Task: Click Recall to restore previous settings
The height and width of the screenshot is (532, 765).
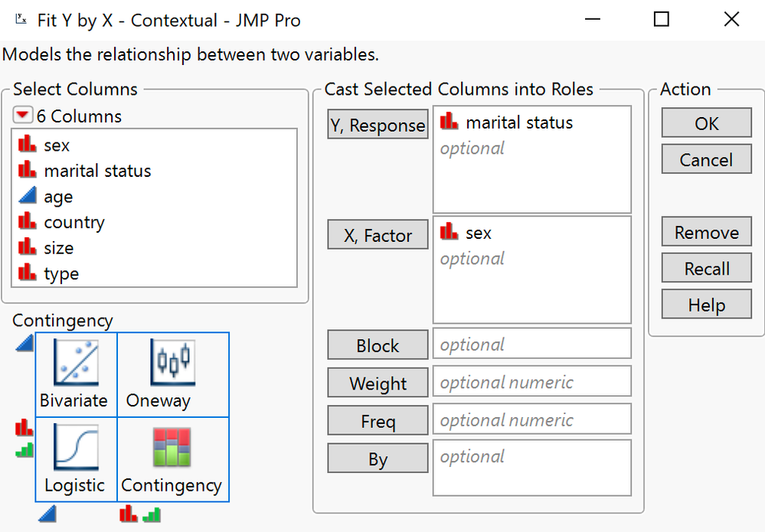Action: tap(705, 268)
